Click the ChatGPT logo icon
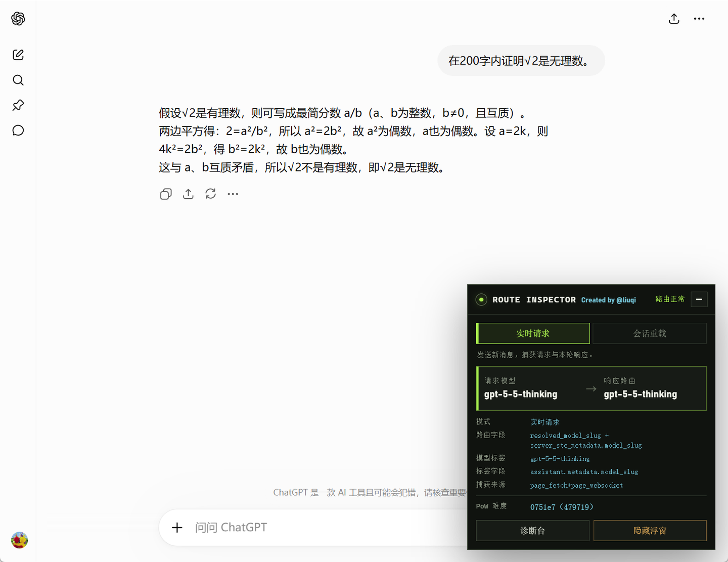 (x=18, y=19)
